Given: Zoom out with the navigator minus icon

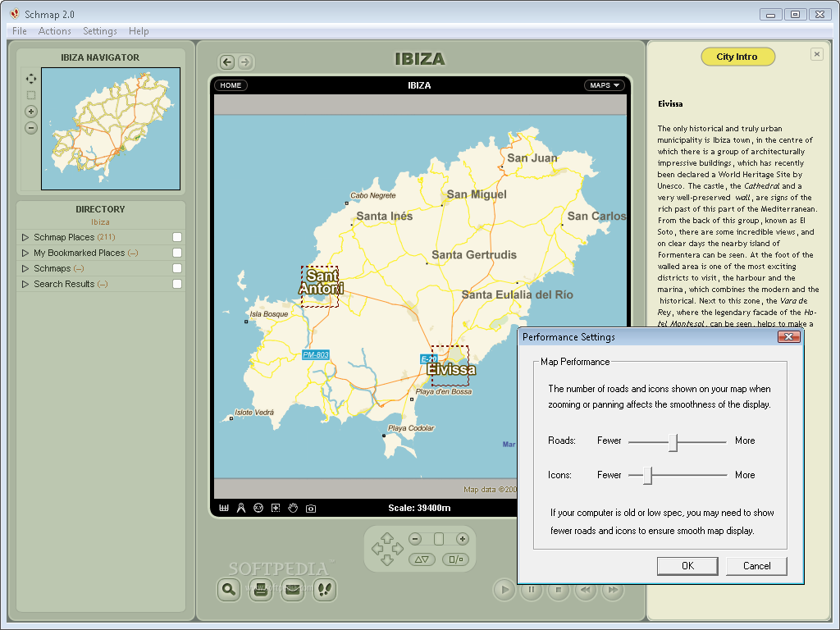Looking at the screenshot, I should tap(31, 127).
